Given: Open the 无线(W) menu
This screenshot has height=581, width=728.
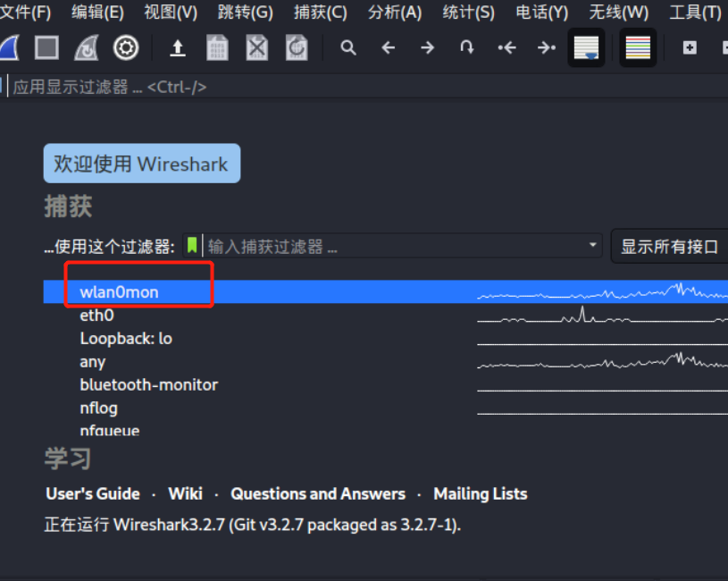Looking at the screenshot, I should point(618,13).
